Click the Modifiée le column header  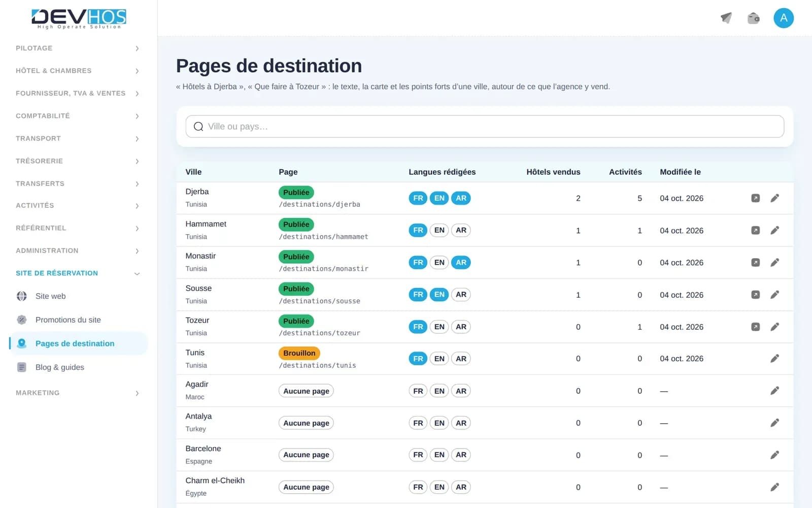click(680, 172)
